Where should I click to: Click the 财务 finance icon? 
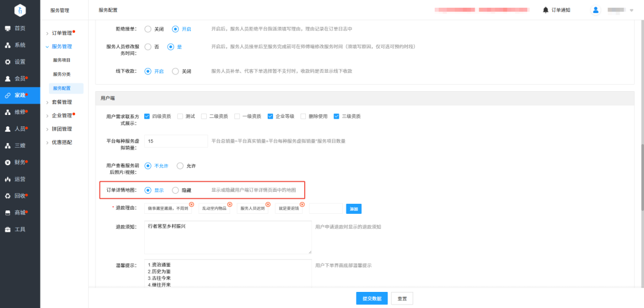pyautogui.click(x=7, y=163)
